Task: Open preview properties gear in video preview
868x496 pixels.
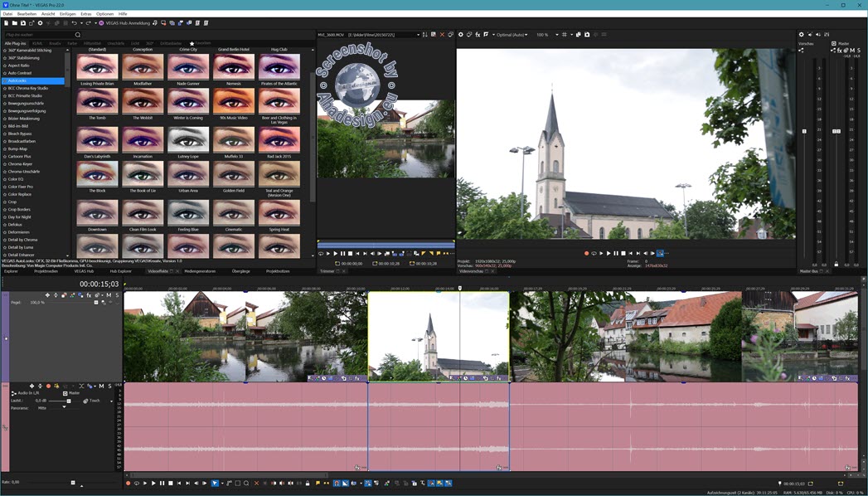Action: (x=461, y=35)
